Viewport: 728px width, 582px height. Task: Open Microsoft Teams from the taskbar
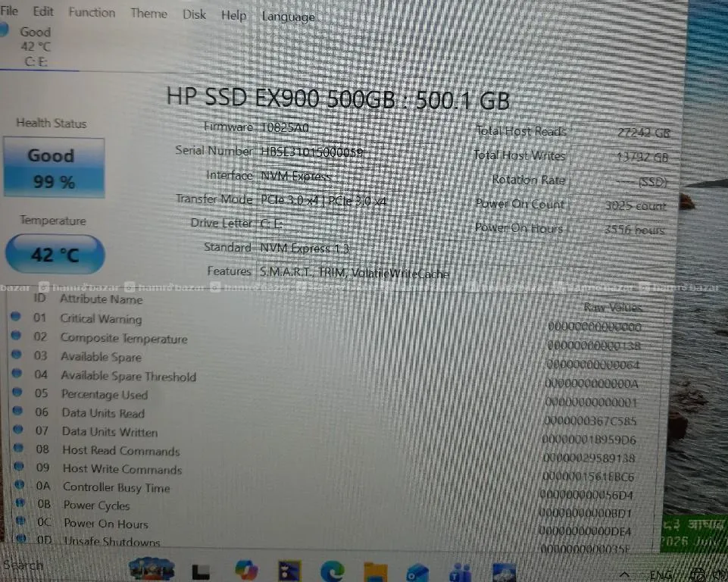point(460,573)
